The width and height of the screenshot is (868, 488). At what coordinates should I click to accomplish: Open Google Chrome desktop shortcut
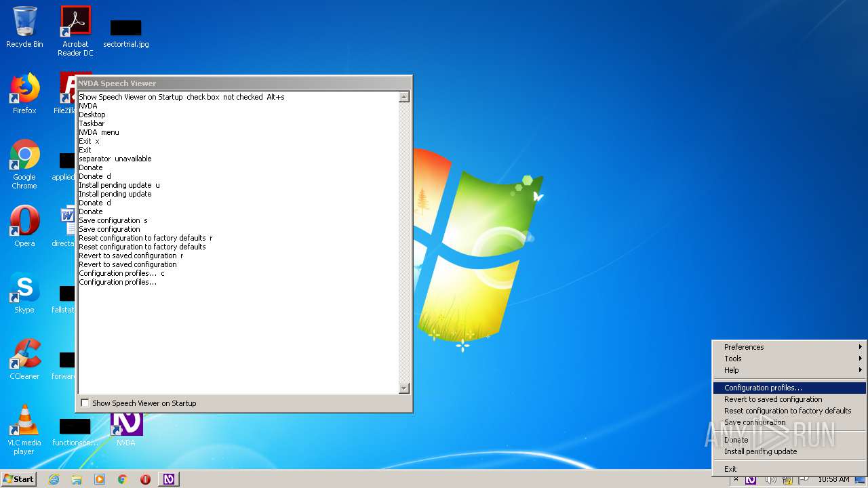[x=24, y=165]
